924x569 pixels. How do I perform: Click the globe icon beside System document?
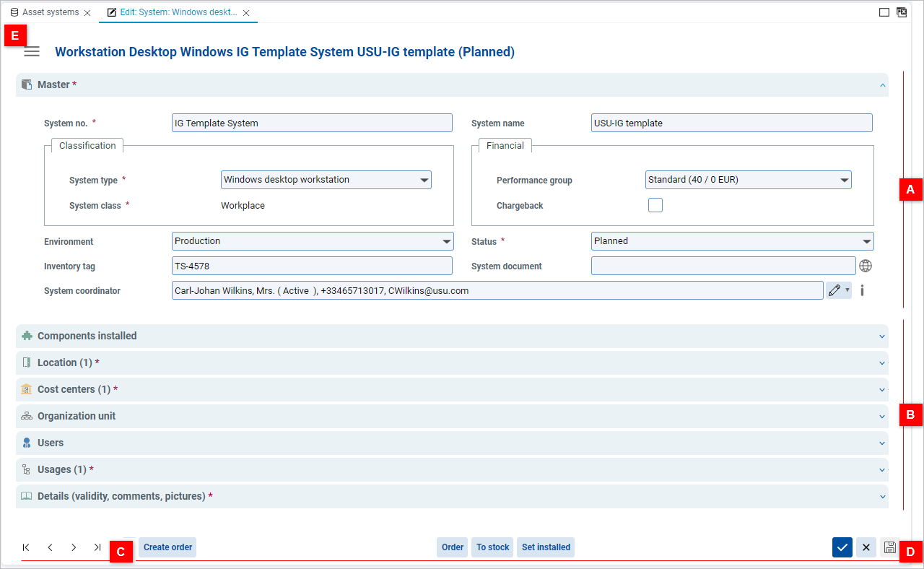(866, 266)
